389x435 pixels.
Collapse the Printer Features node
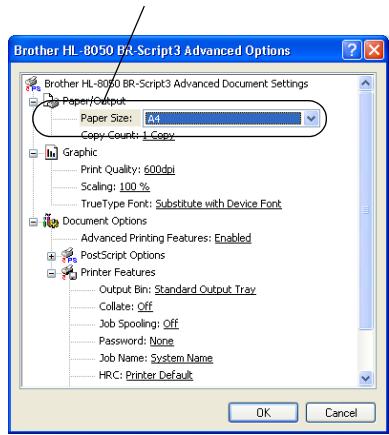pyautogui.click(x=51, y=274)
